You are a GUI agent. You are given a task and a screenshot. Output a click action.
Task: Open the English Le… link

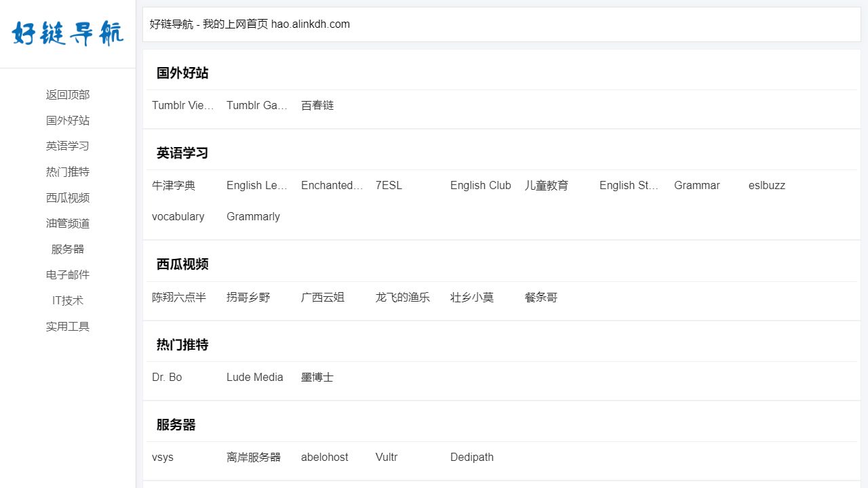(258, 186)
